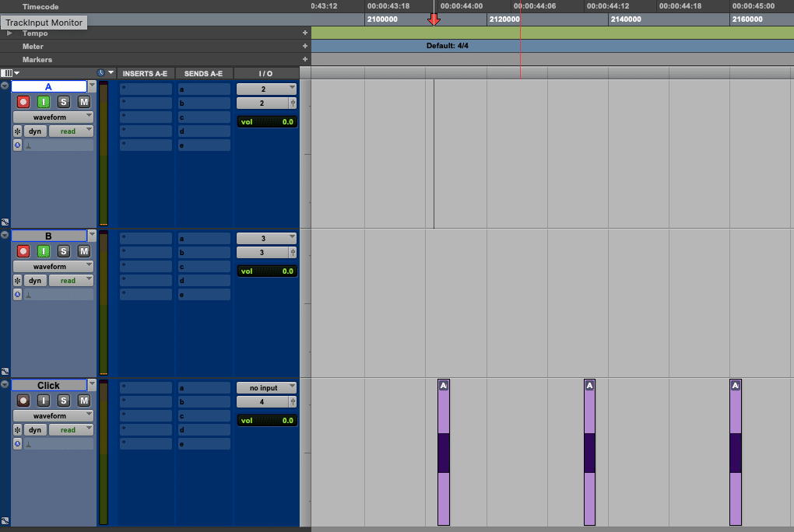Add meter change with Meter plus button
This screenshot has height=532, width=794.
pos(305,46)
